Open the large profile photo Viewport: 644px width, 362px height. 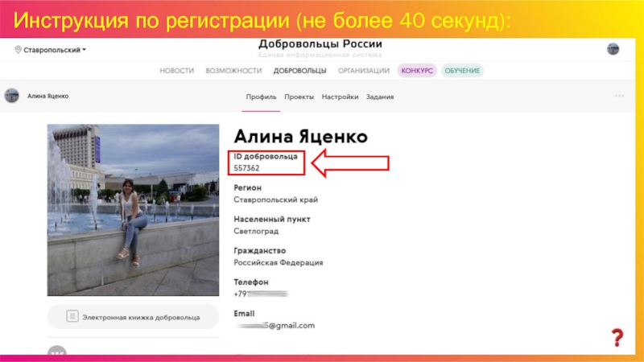[133, 210]
